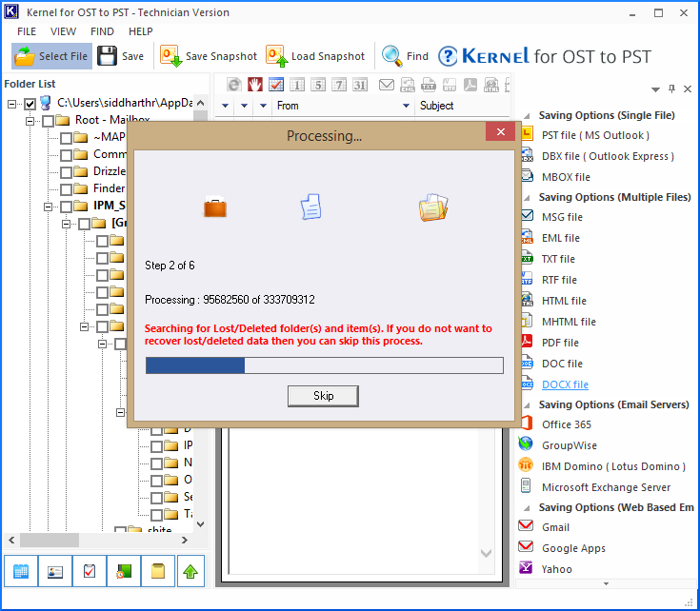Click the envelope MSG export icon

click(x=386, y=85)
